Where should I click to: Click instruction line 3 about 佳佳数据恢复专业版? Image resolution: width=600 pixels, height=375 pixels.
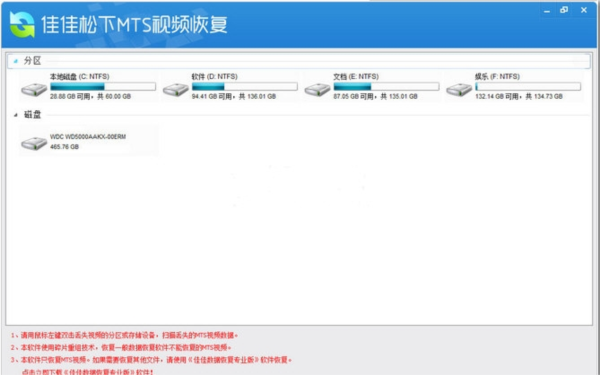151,360
